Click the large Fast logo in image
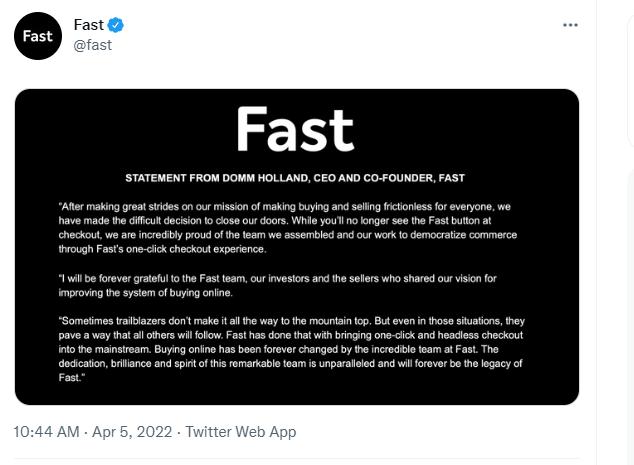The height and width of the screenshot is (465, 634). pos(295,130)
